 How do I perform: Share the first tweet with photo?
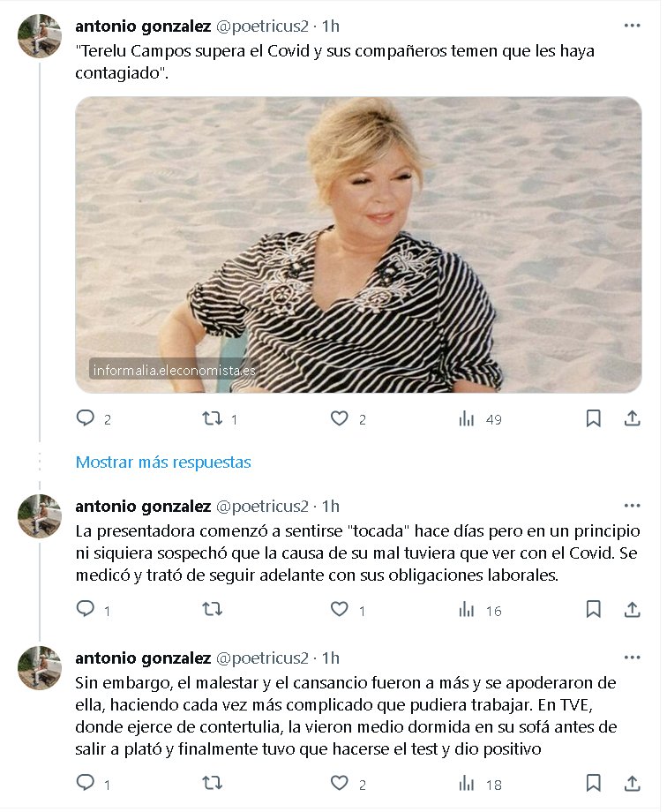coord(632,418)
